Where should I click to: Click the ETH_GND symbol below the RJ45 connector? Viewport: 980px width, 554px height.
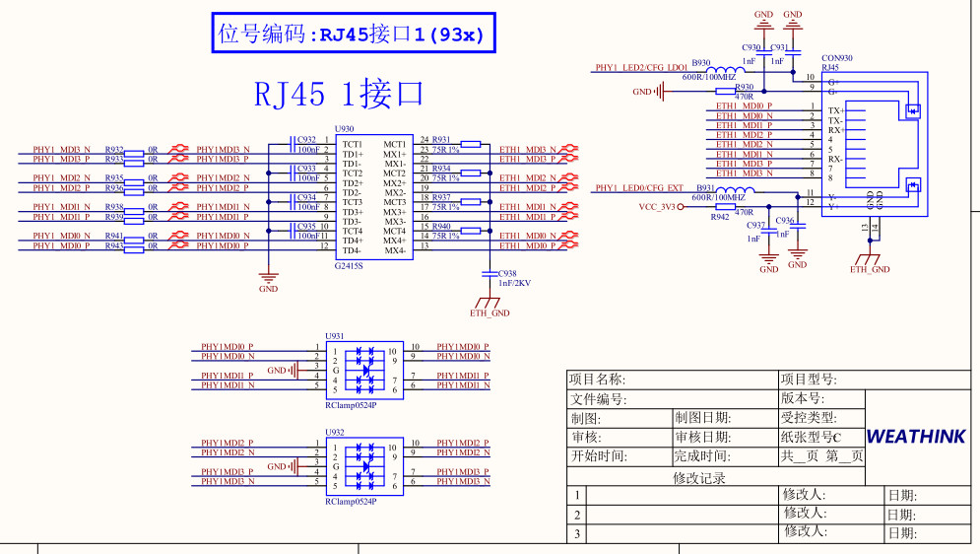tap(866, 259)
